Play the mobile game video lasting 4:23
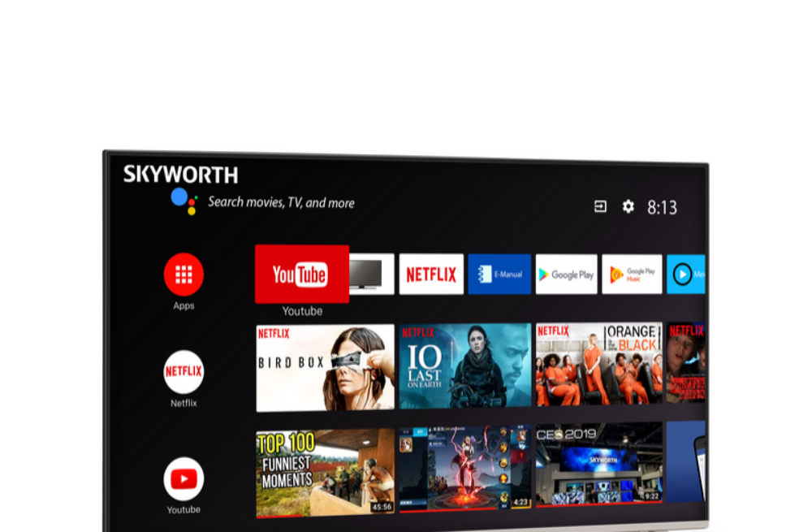Viewport: 812px width, 532px height. tap(465, 469)
